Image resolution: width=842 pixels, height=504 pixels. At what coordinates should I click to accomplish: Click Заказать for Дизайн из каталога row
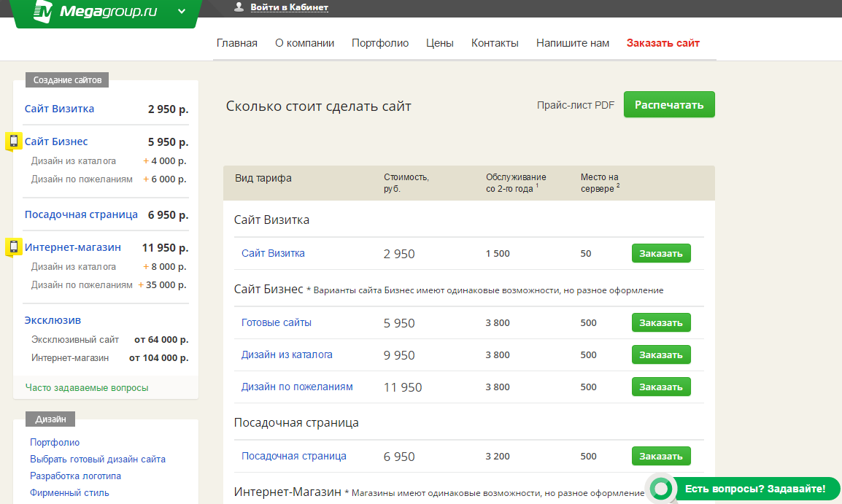660,355
